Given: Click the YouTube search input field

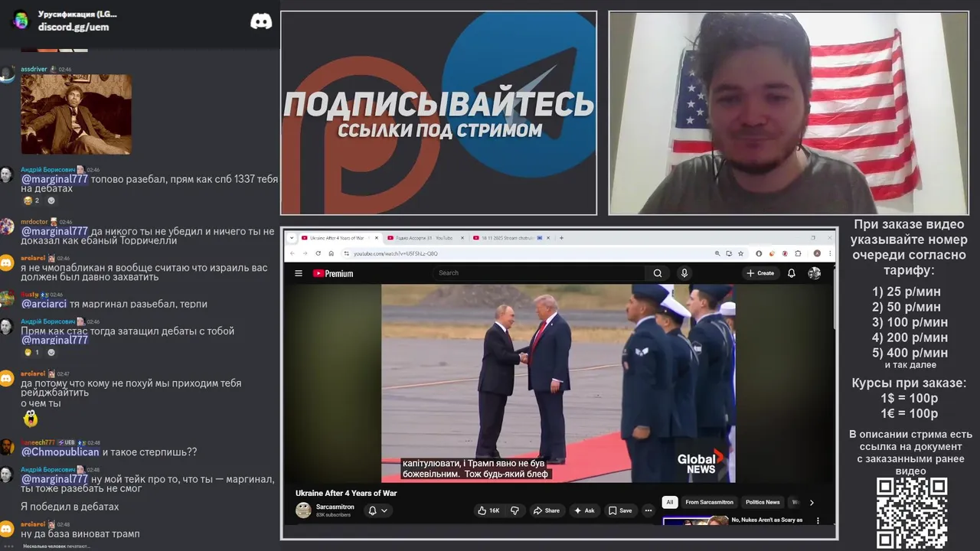Looking at the screenshot, I should (x=540, y=273).
